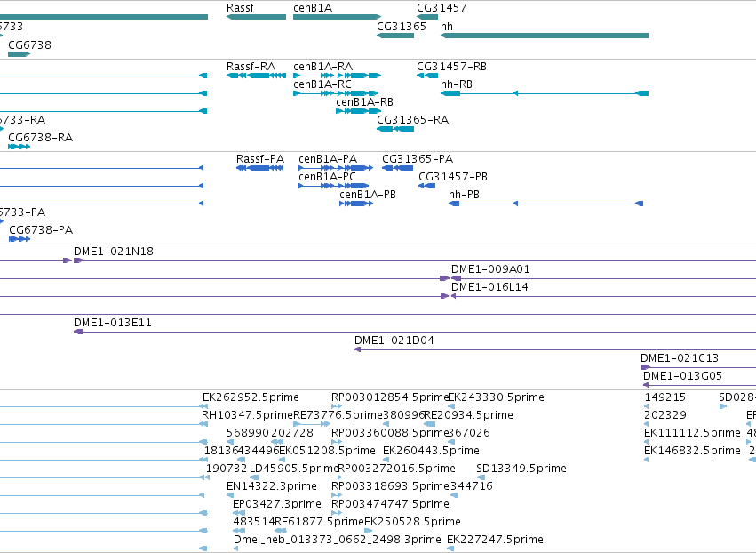
Task: Select CG31457-RB transcript
Action: 427,76
